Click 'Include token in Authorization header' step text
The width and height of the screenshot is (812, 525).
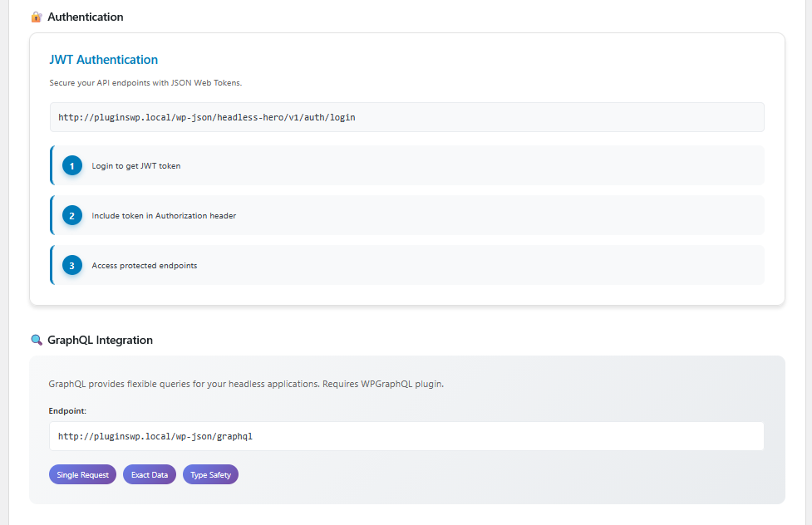(164, 216)
